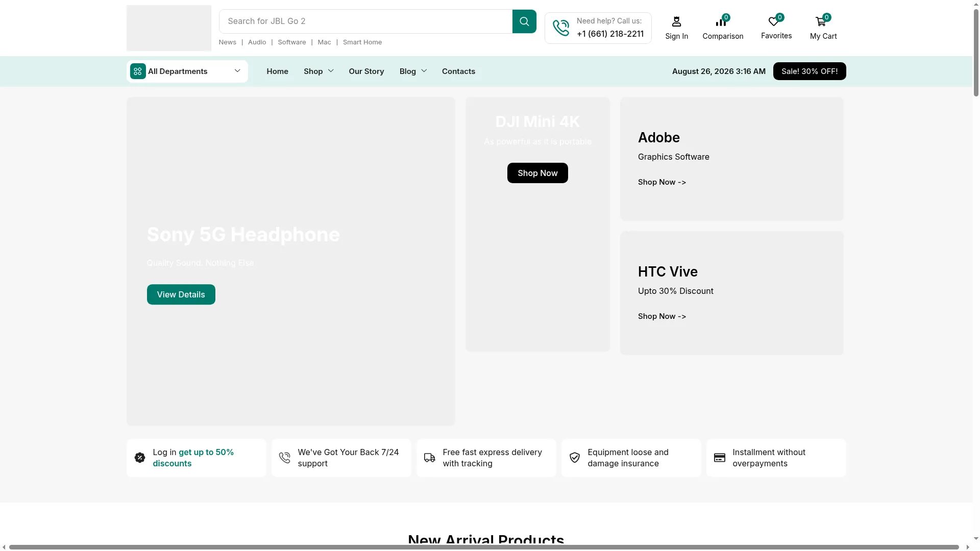Expand the Shop menu chevron
The width and height of the screenshot is (980, 551).
coord(331,71)
